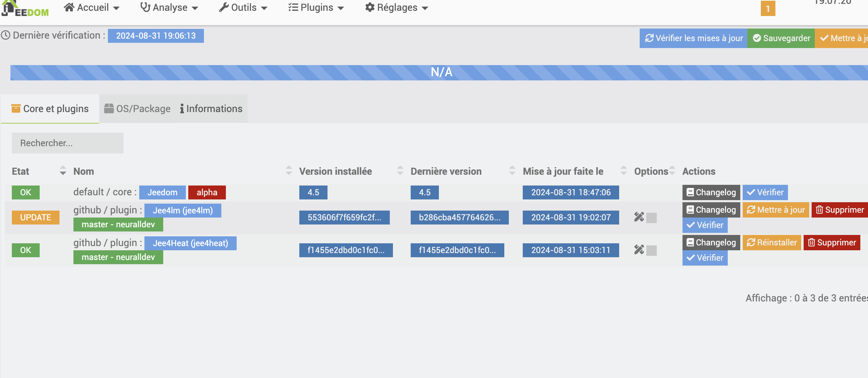Click the tools icon in the Jee4lm row
This screenshot has height=378, width=868.
639,217
